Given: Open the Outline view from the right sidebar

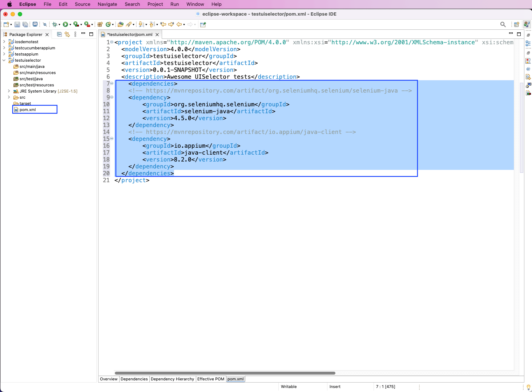Looking at the screenshot, I should coord(528,43).
